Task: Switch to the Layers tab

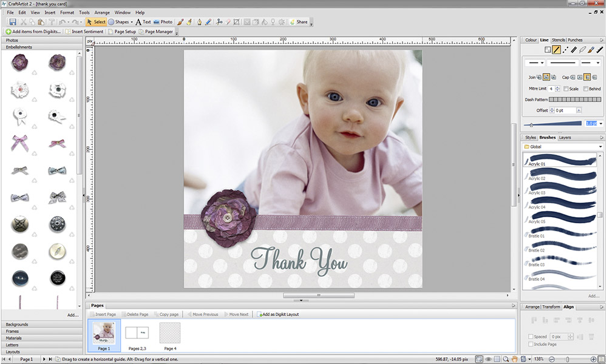Action: point(565,138)
